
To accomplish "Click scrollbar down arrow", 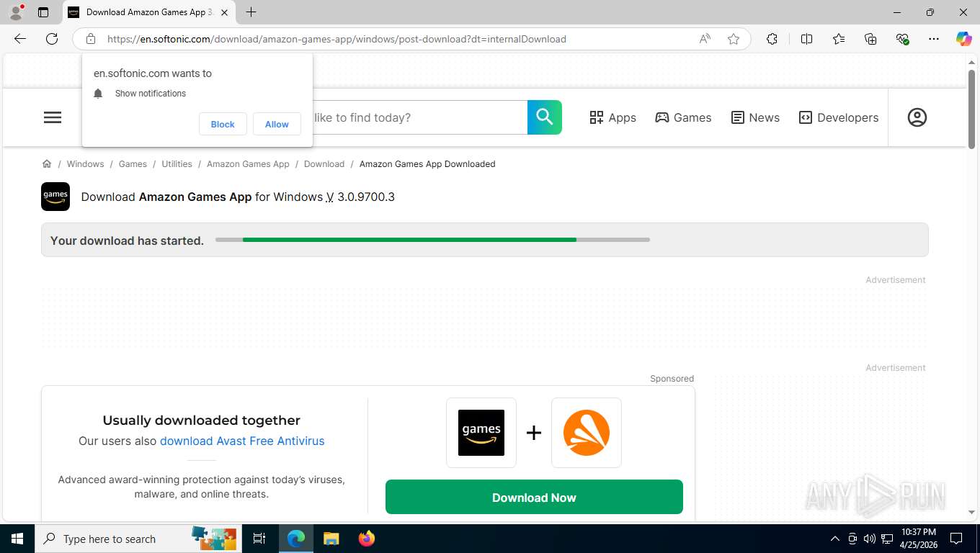I will [x=971, y=512].
